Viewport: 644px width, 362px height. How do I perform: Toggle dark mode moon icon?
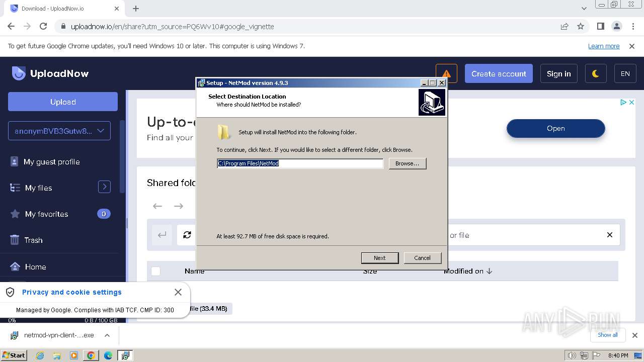(x=596, y=73)
